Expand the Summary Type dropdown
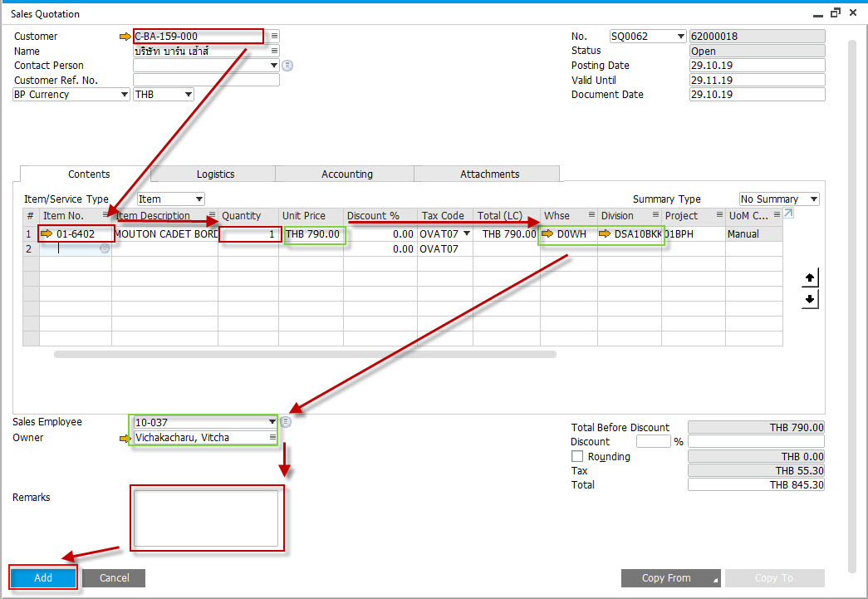This screenshot has height=599, width=868. coord(814,199)
